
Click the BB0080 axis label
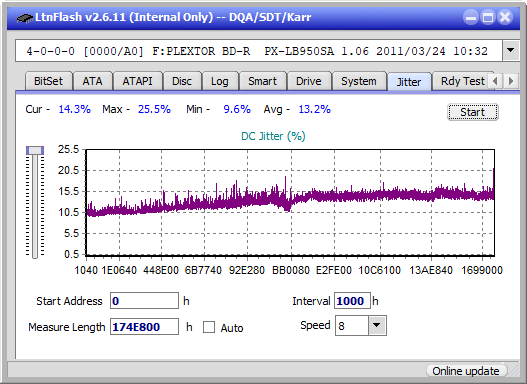point(291,270)
